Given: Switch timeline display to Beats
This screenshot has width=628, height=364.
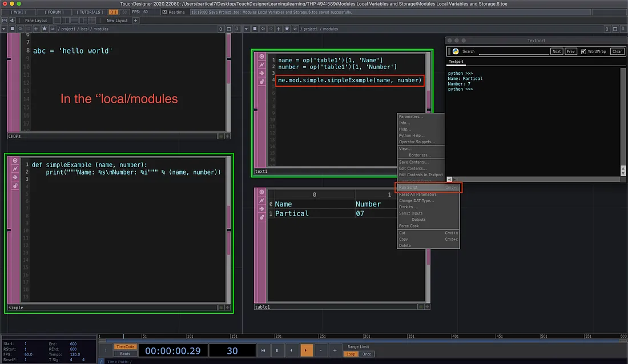Looking at the screenshot, I should 125,354.
